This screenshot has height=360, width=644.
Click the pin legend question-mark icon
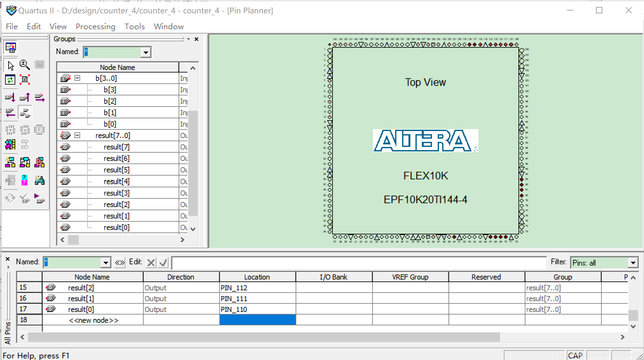tap(24, 180)
